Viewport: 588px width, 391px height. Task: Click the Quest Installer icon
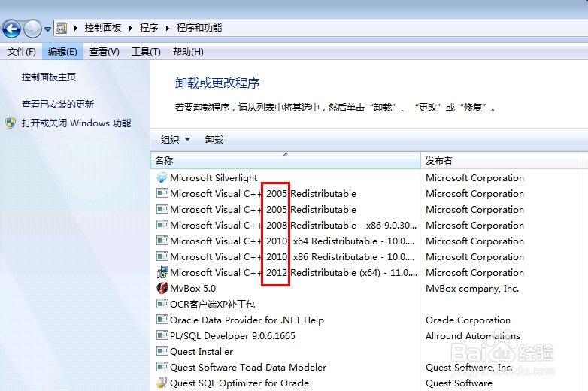[162, 351]
